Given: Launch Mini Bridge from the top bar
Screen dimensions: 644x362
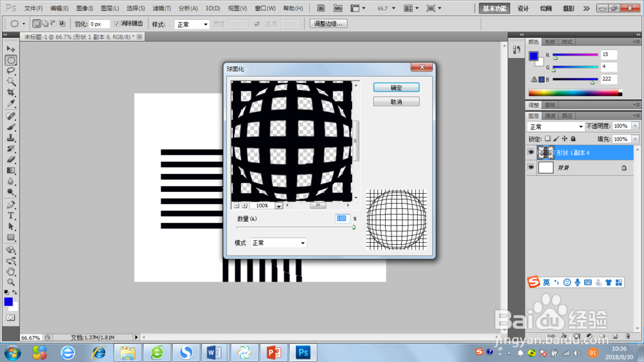Looking at the screenshot, I should click(x=337, y=8).
